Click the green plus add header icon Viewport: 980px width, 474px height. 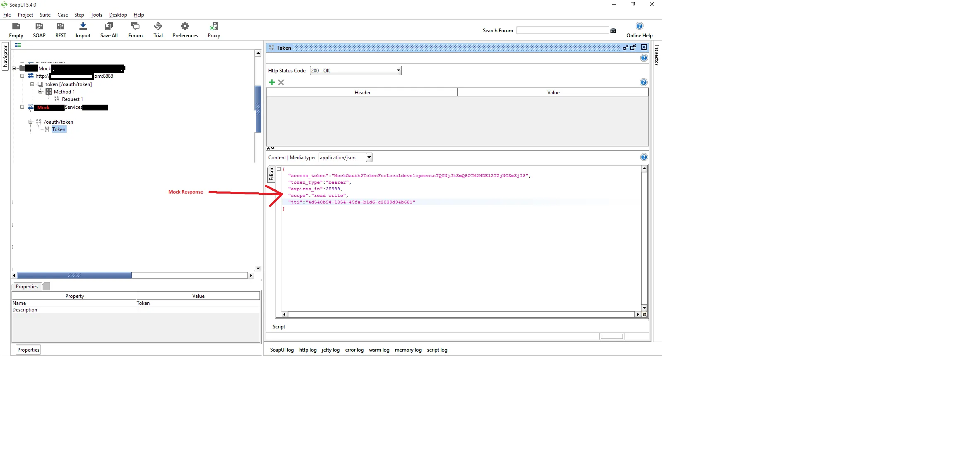pos(272,82)
